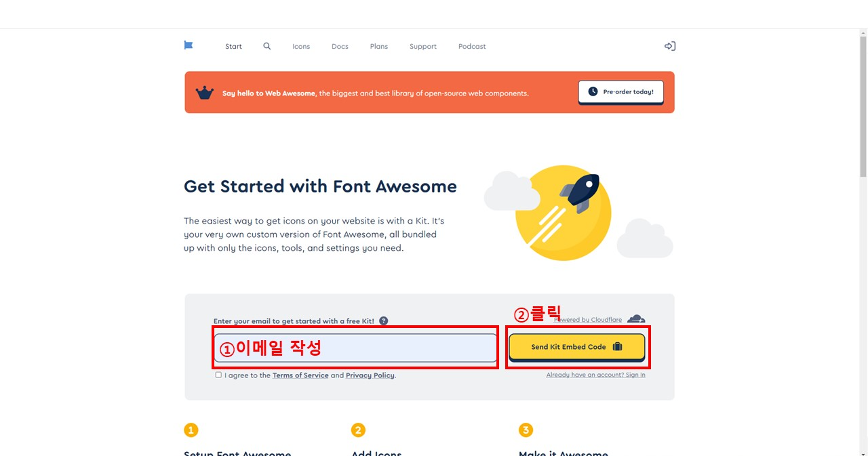Click Send Kit Embed Code button
868x456 pixels.
tap(577, 346)
